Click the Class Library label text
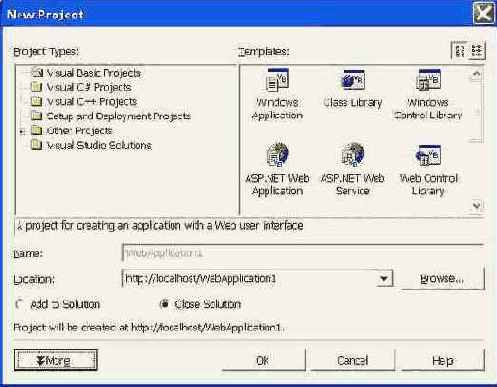Image resolution: width=497 pixels, height=387 pixels. pyautogui.click(x=353, y=102)
